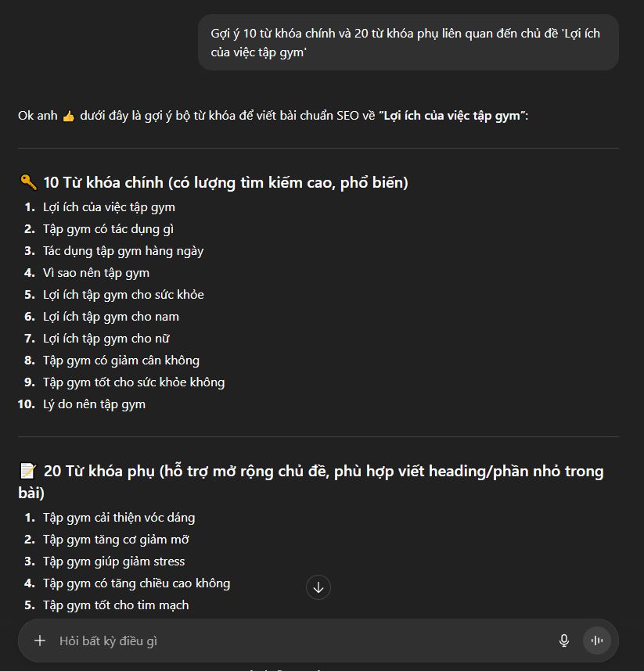Click the key emoji beside '10 Từ khóa chính'
The height and width of the screenshot is (671, 644).
point(28,182)
